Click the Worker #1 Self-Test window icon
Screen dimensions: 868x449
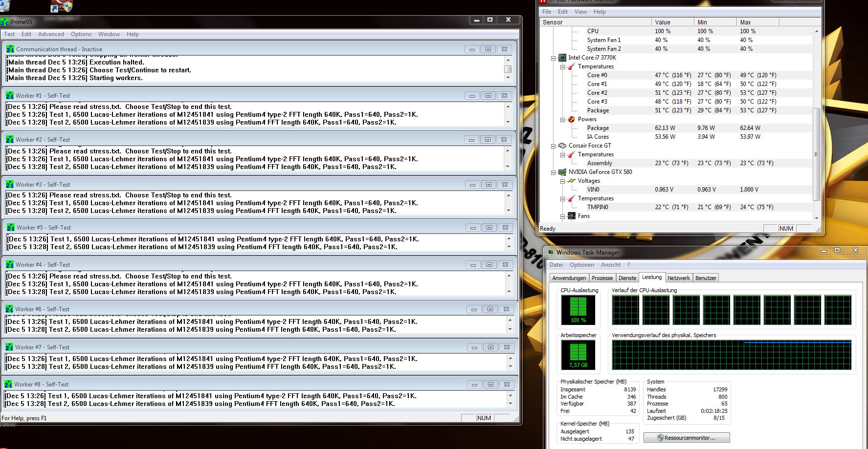coord(10,95)
